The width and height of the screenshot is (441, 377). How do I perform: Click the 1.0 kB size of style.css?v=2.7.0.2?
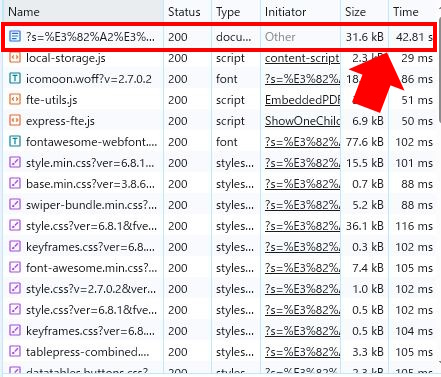(368, 289)
